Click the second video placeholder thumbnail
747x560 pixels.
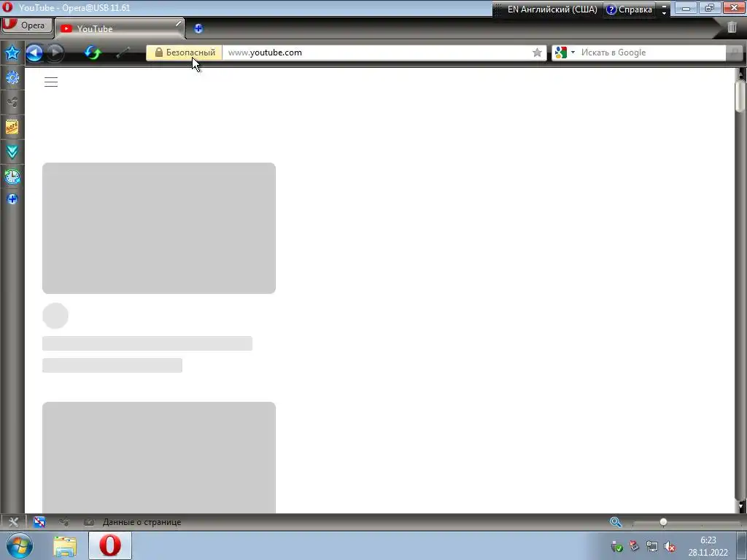click(x=159, y=458)
